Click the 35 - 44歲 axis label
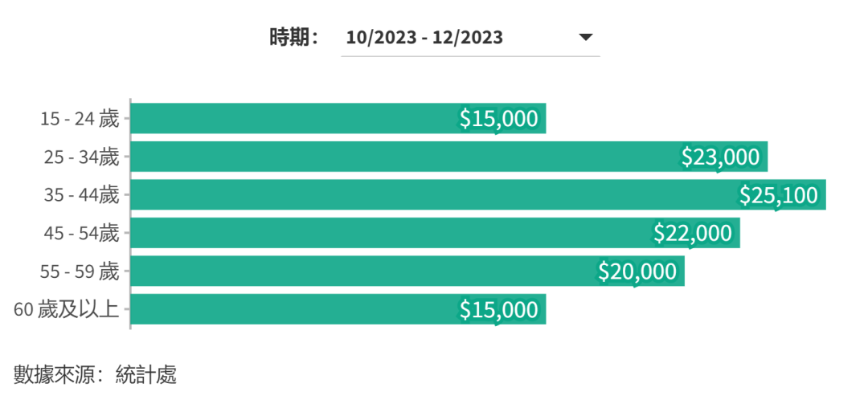Image resolution: width=868 pixels, height=404 pixels. (x=81, y=195)
